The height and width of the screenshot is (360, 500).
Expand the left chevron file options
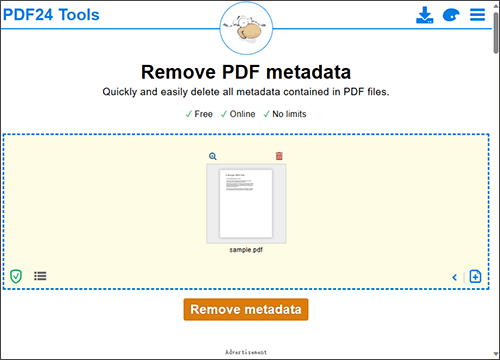[x=454, y=277]
